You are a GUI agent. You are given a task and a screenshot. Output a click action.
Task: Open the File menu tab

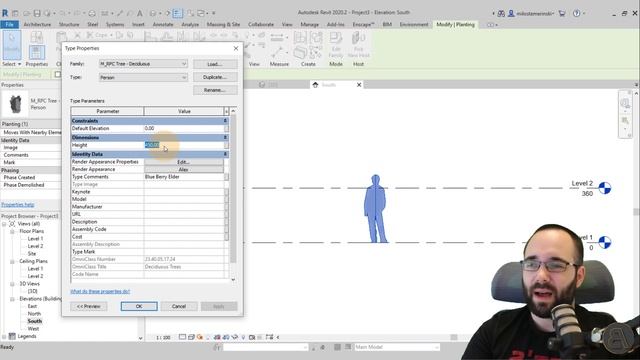click(x=9, y=24)
